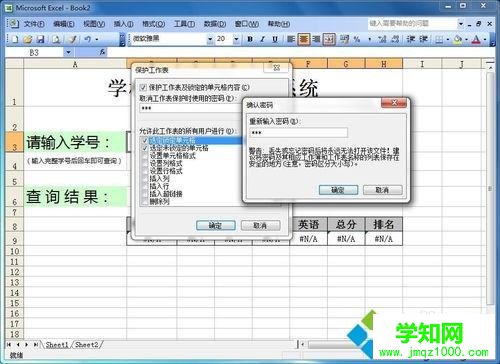Toggle the highlighted 选定锁定单元格 checkbox
The image size is (500, 364).
[145, 140]
